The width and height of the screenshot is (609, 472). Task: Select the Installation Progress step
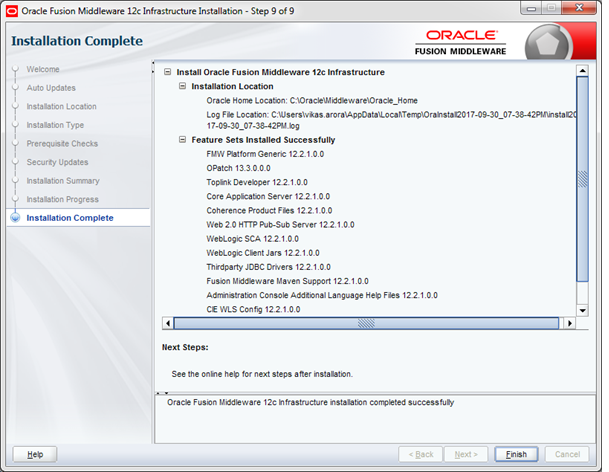pyautogui.click(x=63, y=199)
